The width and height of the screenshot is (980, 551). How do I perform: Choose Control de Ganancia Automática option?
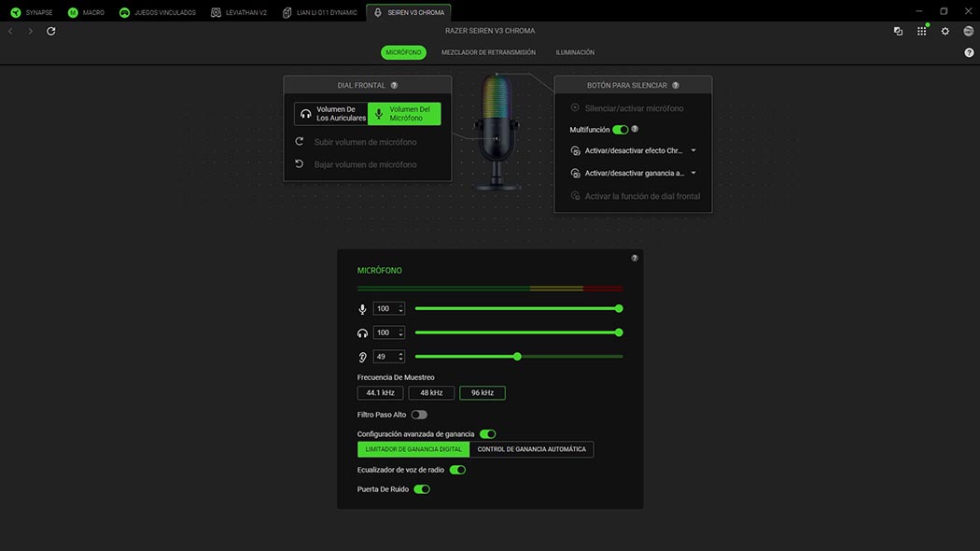pos(531,449)
